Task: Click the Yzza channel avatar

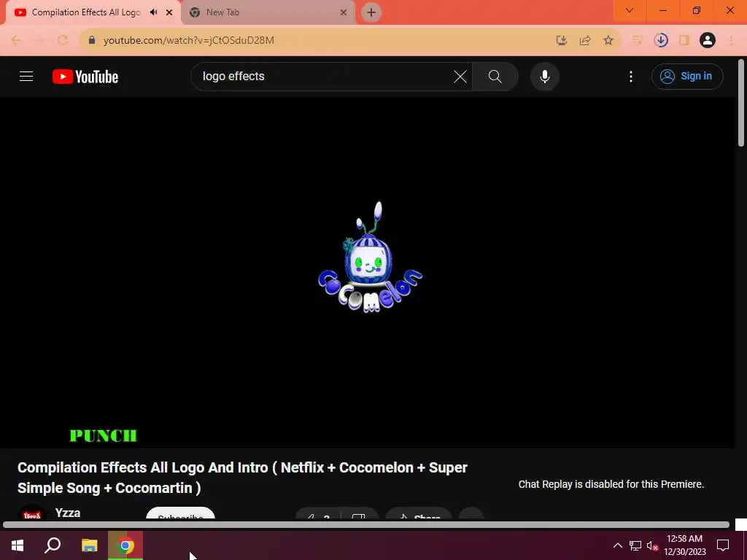Action: (32, 513)
